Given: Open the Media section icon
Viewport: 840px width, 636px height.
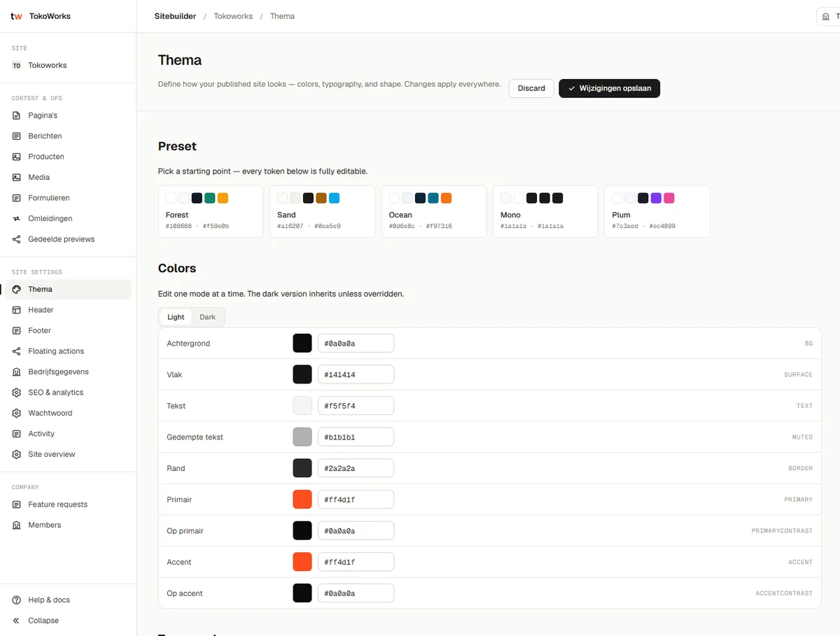Looking at the screenshot, I should (17, 178).
